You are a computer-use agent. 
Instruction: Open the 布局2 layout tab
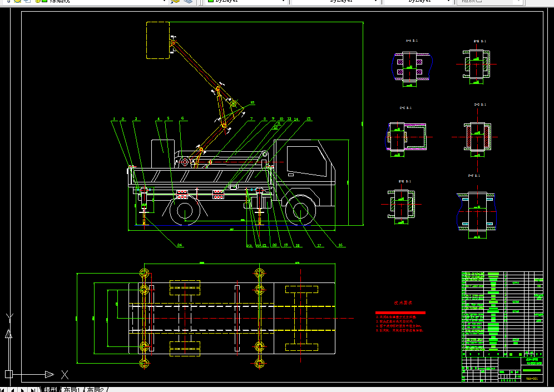click(96, 390)
